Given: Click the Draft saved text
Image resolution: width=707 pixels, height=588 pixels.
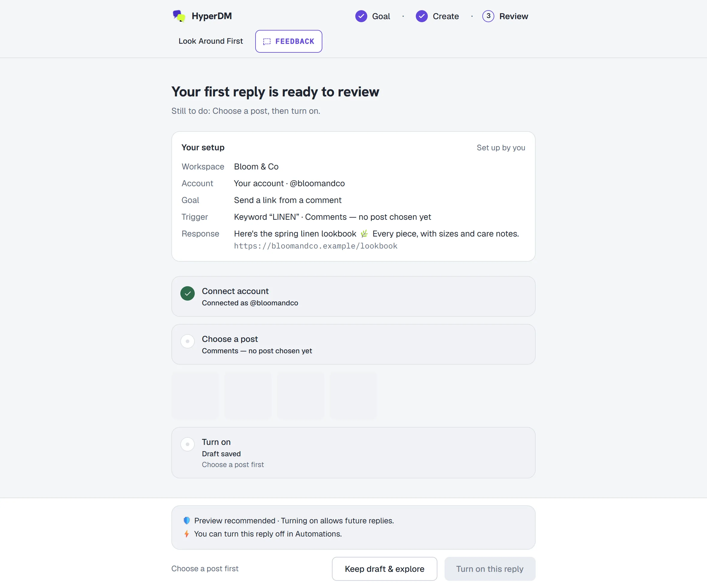Looking at the screenshot, I should (221, 454).
